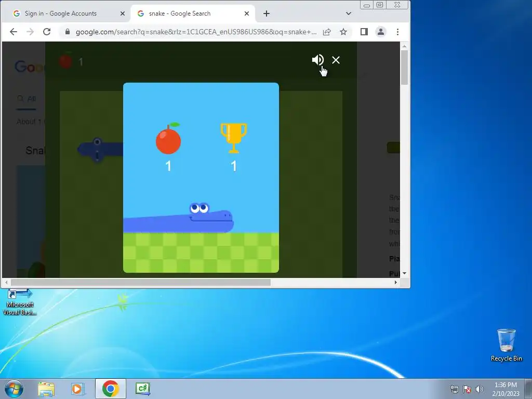This screenshot has width=532, height=399.
Task: Open the Windows Start menu
Action: click(x=14, y=389)
